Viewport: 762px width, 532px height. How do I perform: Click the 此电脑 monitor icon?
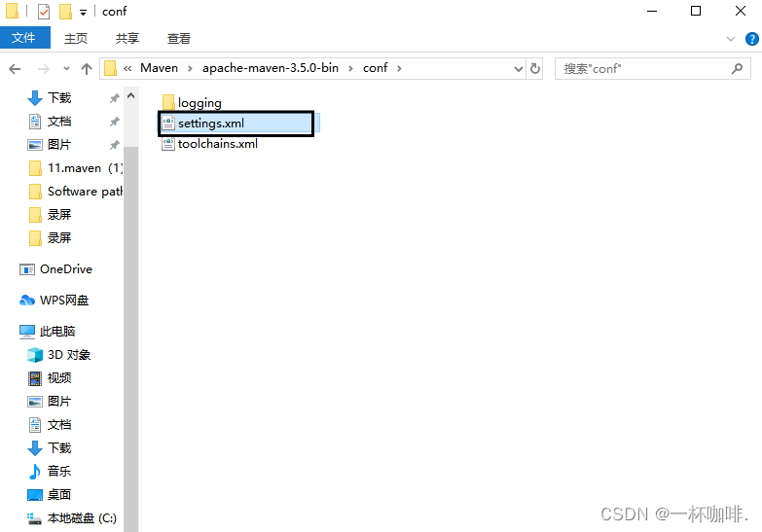coord(27,332)
